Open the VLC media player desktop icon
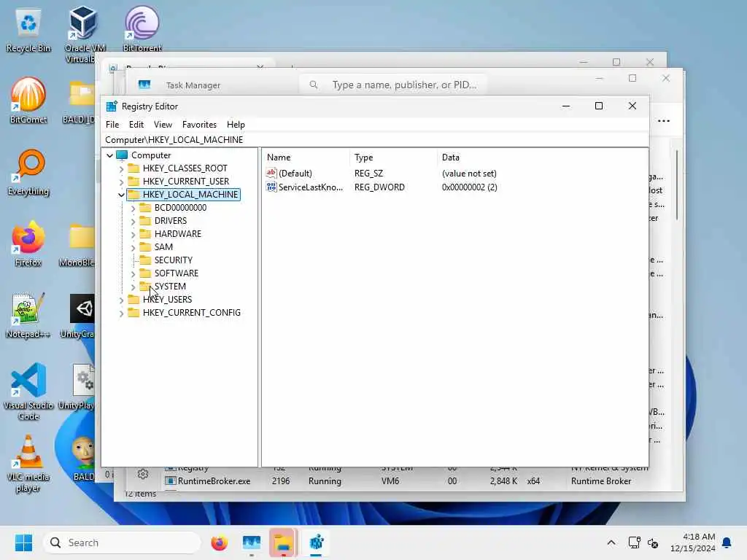The height and width of the screenshot is (560, 747). [28, 463]
